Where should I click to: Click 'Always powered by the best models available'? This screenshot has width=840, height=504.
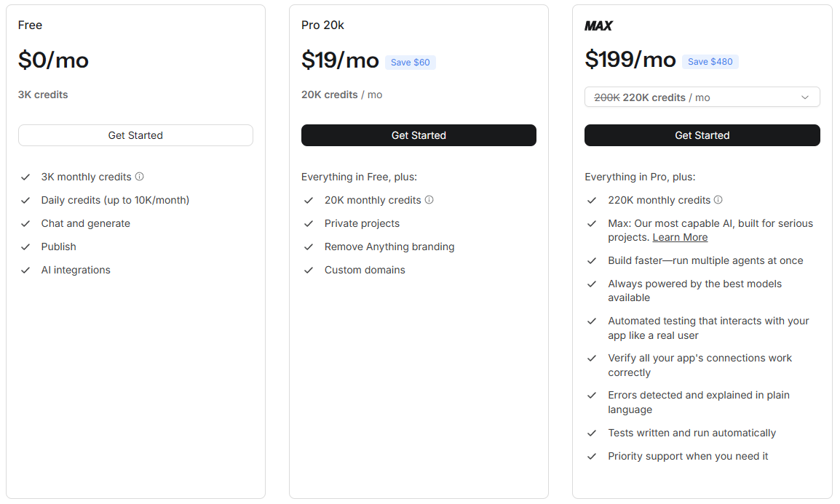point(695,290)
